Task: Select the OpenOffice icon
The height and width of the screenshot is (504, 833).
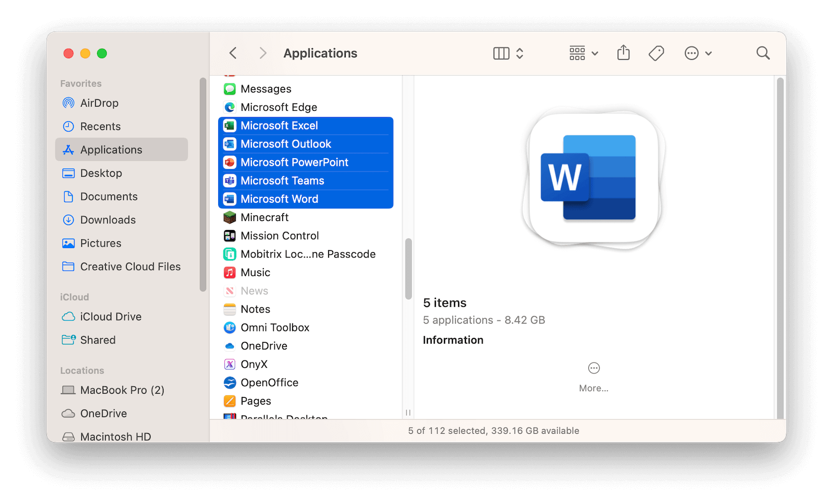Action: pos(230,383)
